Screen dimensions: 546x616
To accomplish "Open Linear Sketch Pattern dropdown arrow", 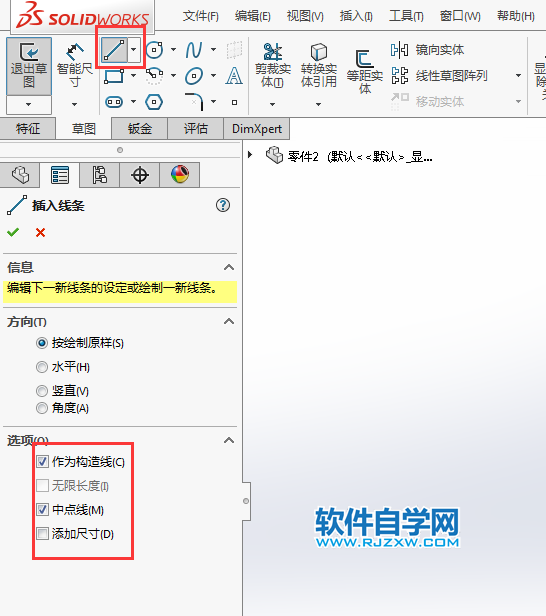I will 519,75.
